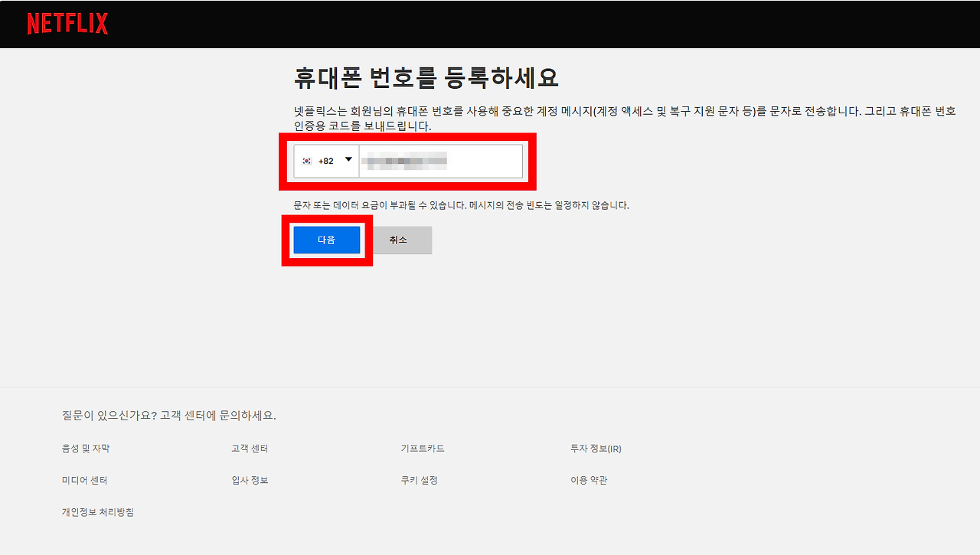Click the NETFLIX logo to return to the homepage
The width and height of the screenshot is (980, 555).
(67, 24)
